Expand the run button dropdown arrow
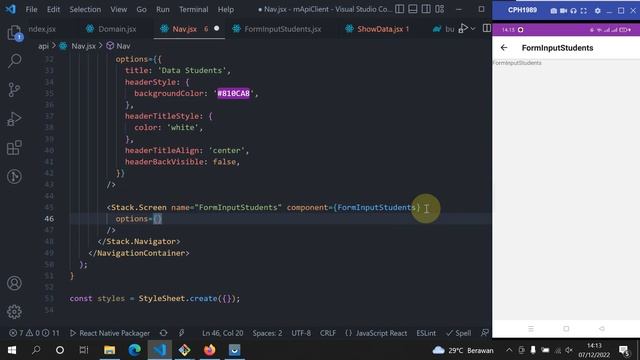This screenshot has height=360, width=640. (x=473, y=29)
